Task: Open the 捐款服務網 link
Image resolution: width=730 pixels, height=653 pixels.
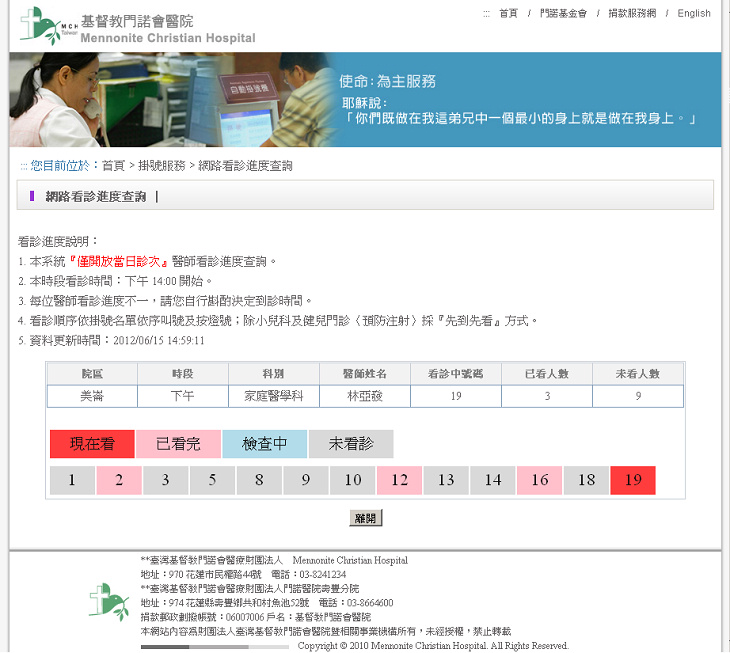Action: [632, 13]
